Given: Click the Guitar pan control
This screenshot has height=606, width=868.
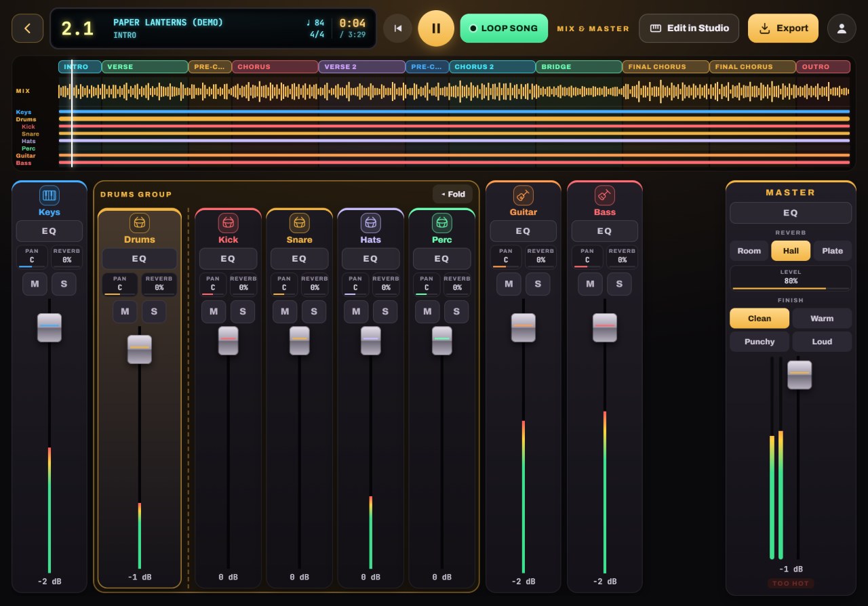Looking at the screenshot, I should coord(506,257).
